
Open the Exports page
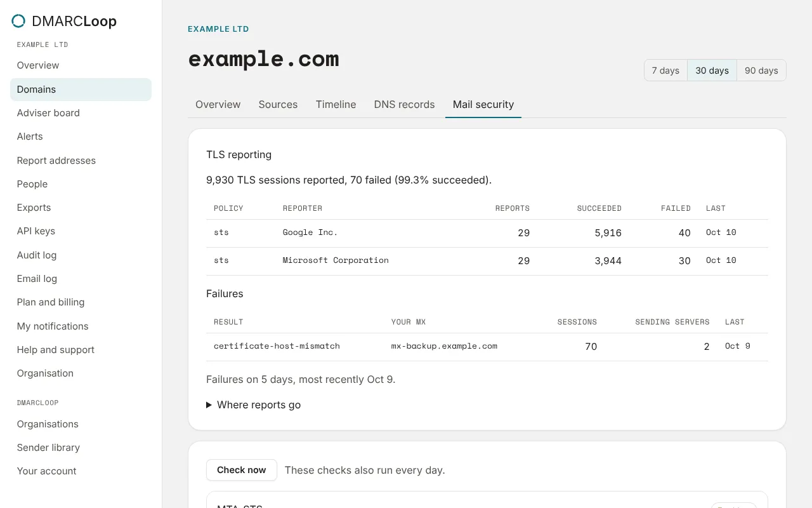(81, 208)
